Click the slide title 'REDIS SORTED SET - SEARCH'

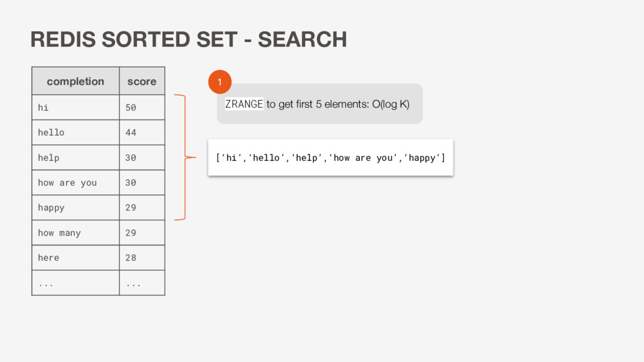(x=189, y=40)
